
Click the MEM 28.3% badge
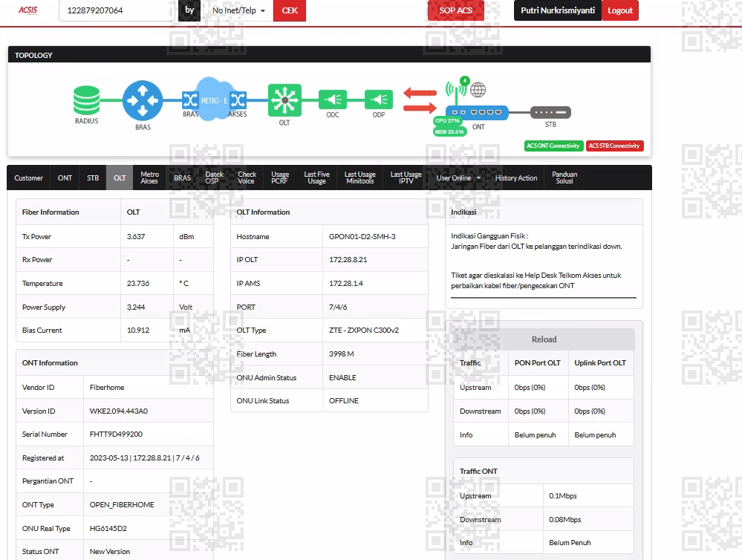449,131
